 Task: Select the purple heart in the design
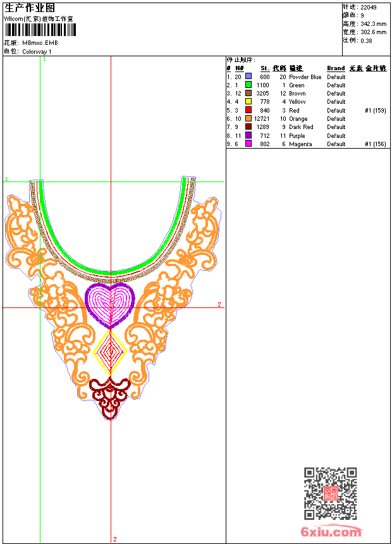point(110,305)
